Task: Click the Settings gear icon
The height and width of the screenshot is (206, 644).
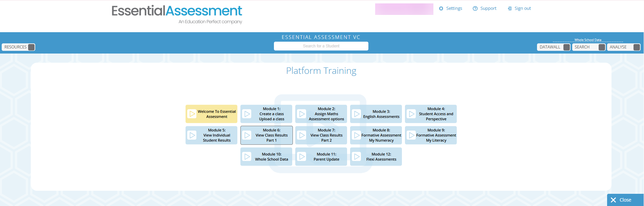Action: coord(441,8)
